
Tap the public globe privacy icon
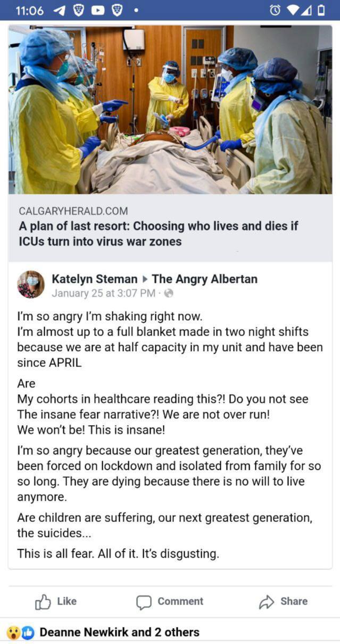169,293
